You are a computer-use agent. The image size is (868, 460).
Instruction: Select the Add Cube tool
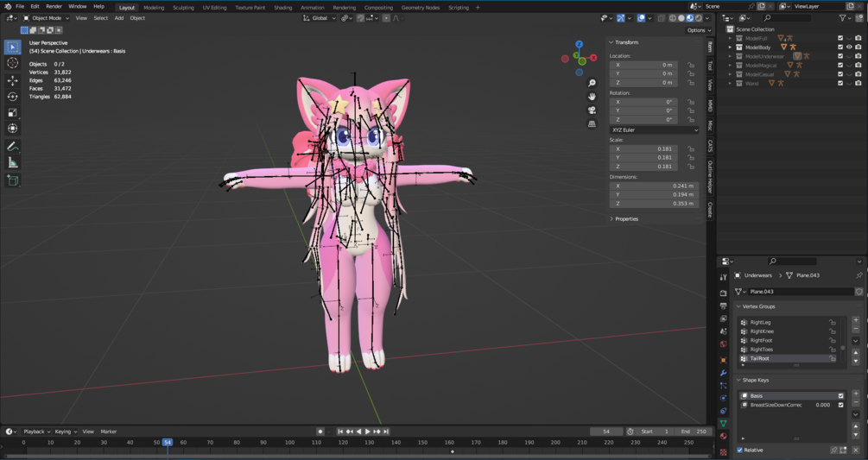tap(12, 180)
